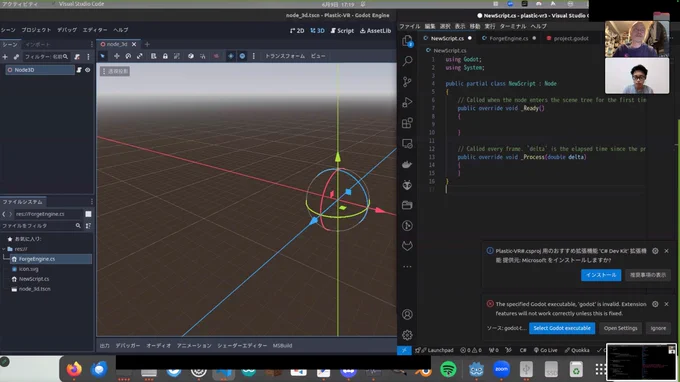Open デバッガー bottom panel
Image resolution: width=680 pixels, height=382 pixels.
[x=128, y=346]
